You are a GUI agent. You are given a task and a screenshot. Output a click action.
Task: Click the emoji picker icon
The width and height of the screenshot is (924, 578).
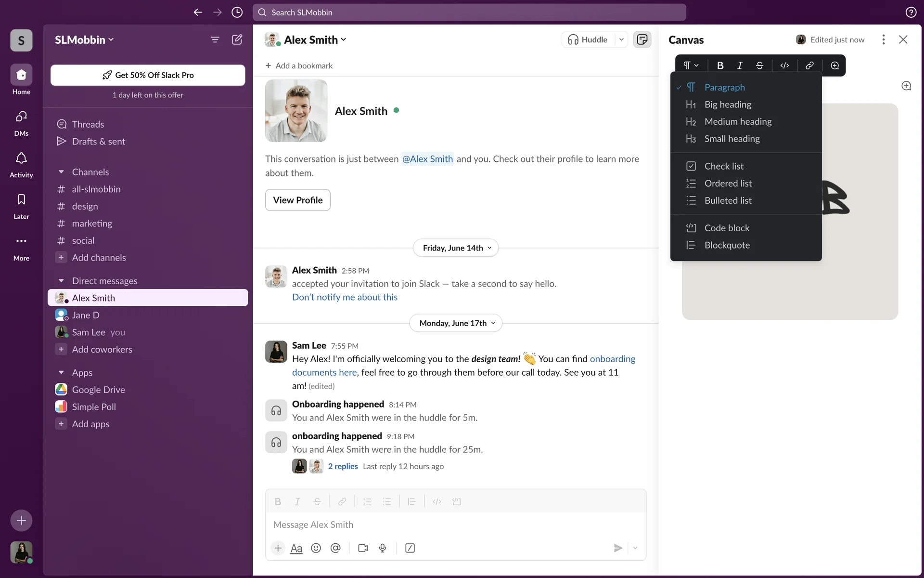tap(316, 548)
